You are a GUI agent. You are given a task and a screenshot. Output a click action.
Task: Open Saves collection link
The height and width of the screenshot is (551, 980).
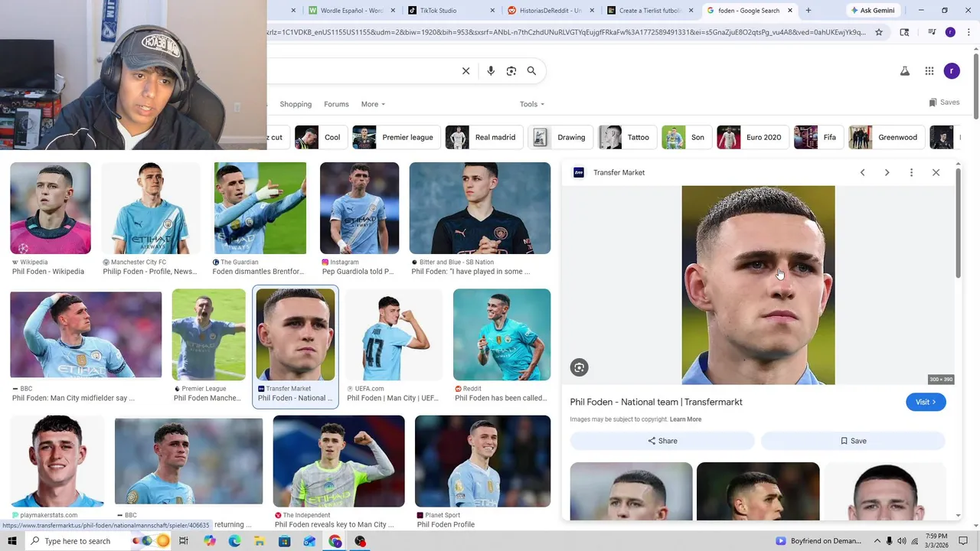[944, 103]
